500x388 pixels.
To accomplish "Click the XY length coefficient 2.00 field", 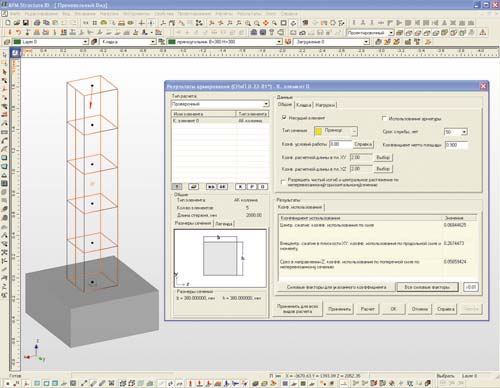I will coord(361,157).
